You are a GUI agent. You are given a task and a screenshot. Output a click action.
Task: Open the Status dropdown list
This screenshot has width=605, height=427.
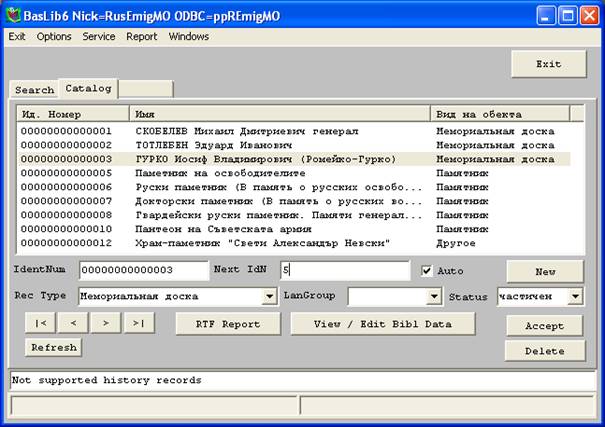(575, 297)
